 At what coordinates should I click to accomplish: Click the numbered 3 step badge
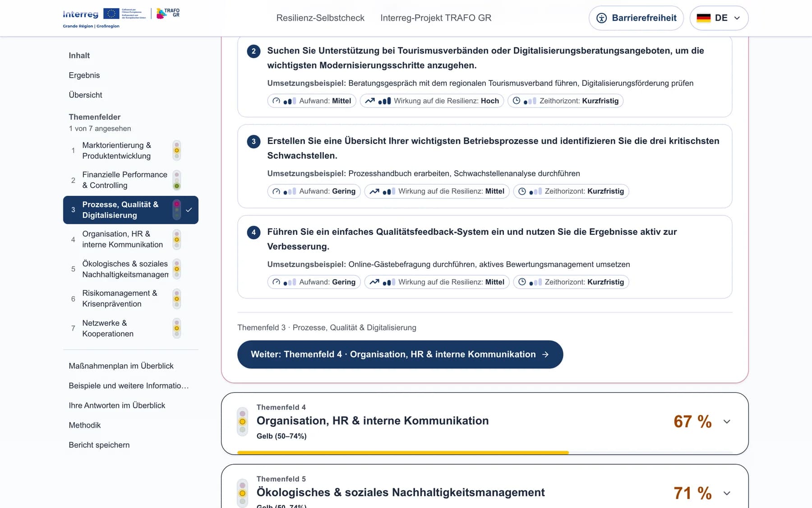pyautogui.click(x=254, y=141)
